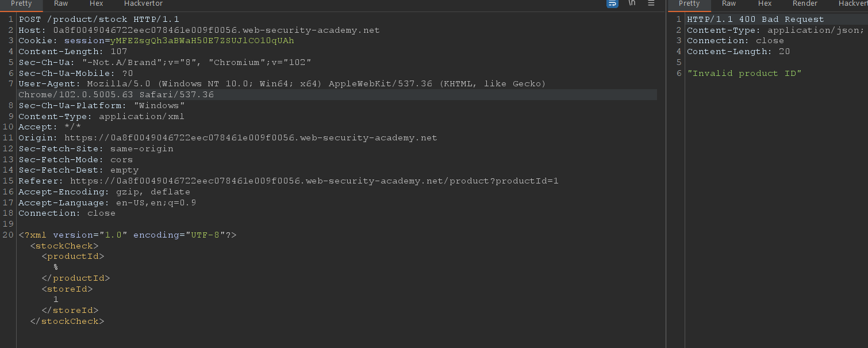
Task: Click the divider between request and response
Action: (x=666, y=173)
